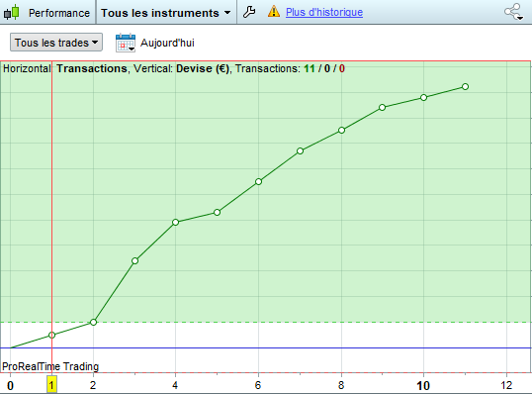This screenshot has width=532, height=394.
Task: Expand 'Tous les instruments' dropdown
Action: [x=166, y=13]
